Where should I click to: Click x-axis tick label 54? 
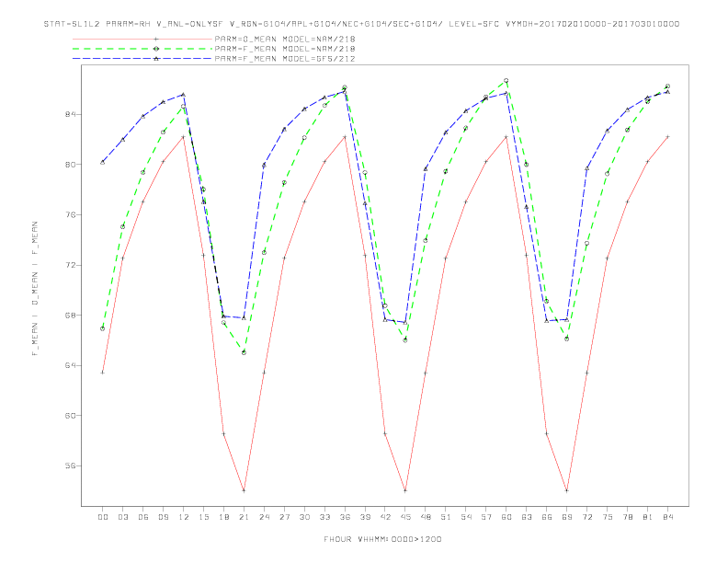(466, 517)
